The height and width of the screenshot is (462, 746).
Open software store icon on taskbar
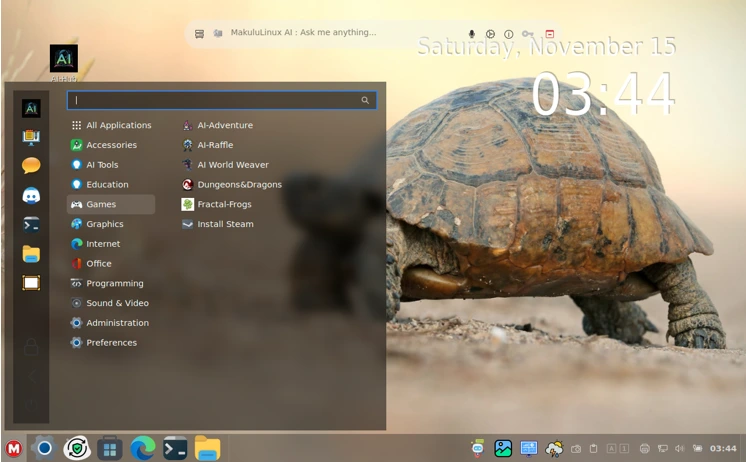(110, 448)
